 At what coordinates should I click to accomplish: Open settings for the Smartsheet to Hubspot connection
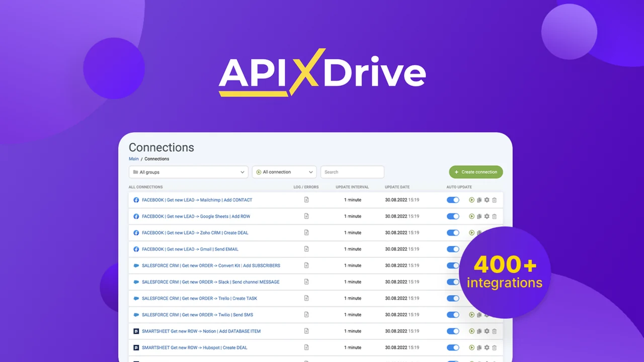coord(487,347)
